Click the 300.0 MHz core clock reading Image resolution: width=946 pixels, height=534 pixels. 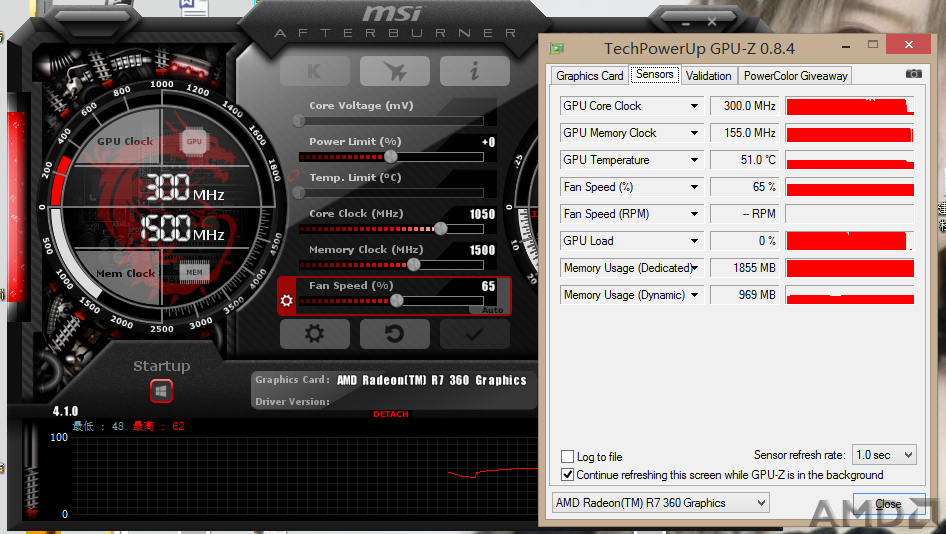click(744, 106)
